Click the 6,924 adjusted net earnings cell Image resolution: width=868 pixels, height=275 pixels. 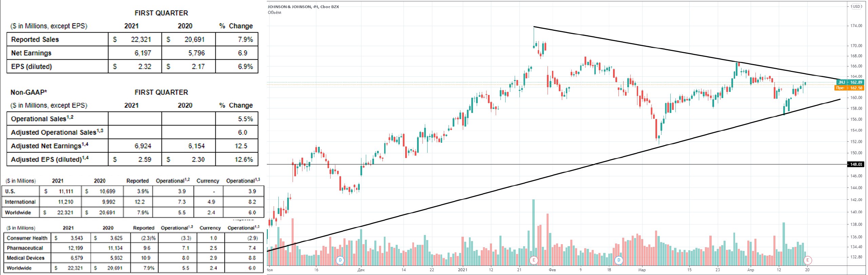coord(143,146)
